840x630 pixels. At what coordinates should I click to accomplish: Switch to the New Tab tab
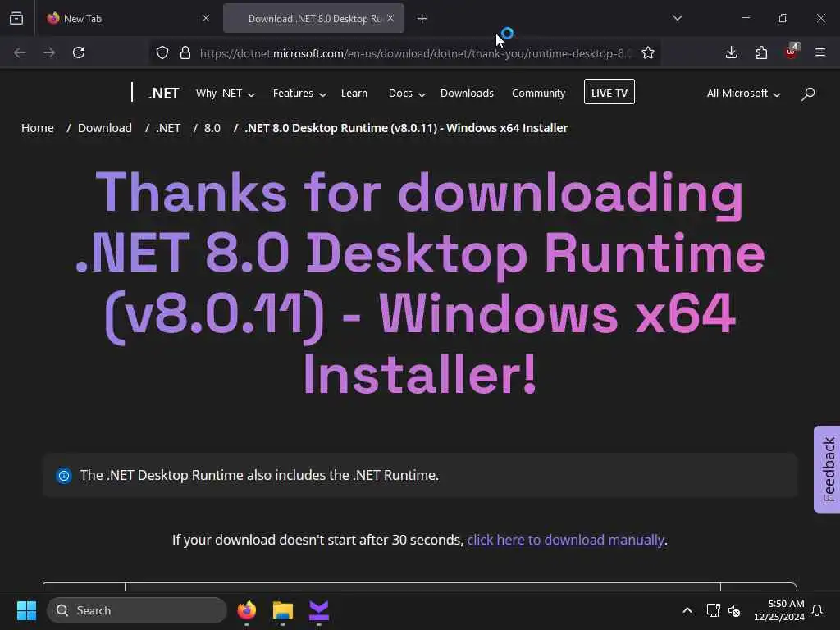point(127,18)
